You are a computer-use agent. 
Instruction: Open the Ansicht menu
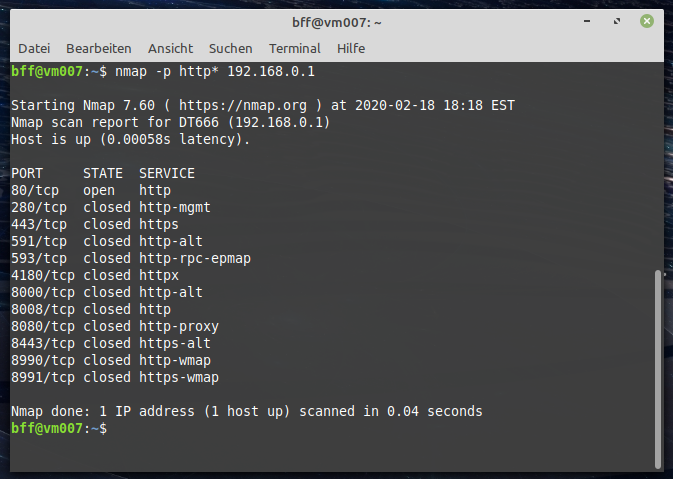point(170,49)
